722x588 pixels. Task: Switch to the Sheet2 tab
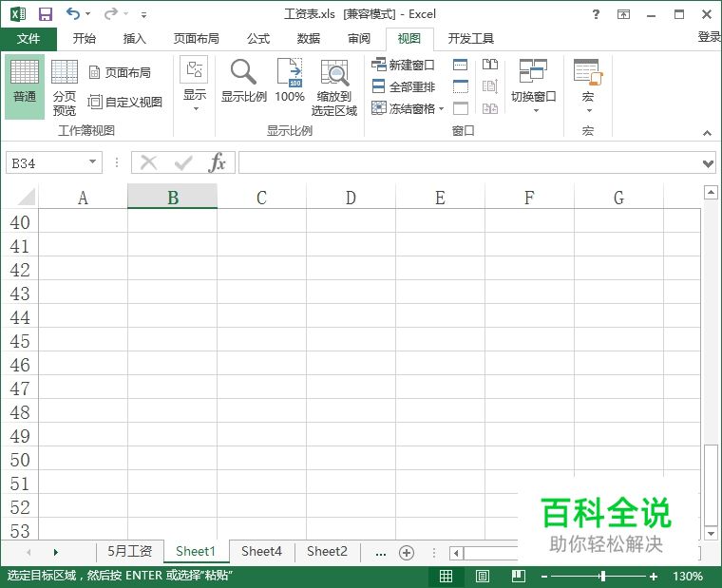(327, 551)
